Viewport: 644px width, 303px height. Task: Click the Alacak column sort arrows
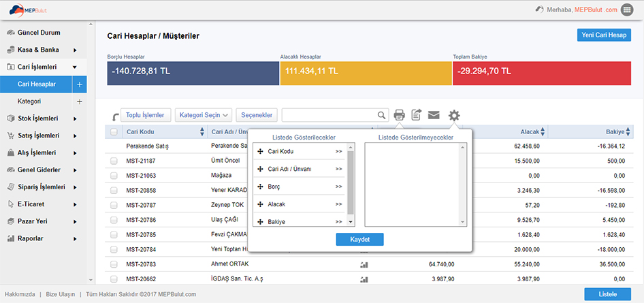point(543,132)
